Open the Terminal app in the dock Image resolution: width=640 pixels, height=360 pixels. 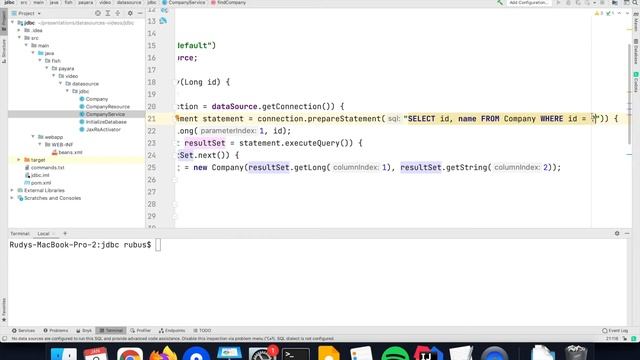coord(296,354)
